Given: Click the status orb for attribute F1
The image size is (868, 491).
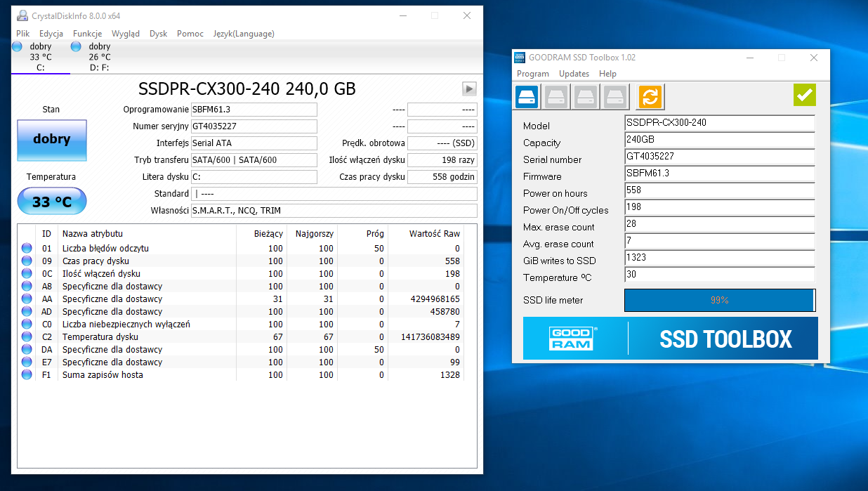Looking at the screenshot, I should 27,374.
